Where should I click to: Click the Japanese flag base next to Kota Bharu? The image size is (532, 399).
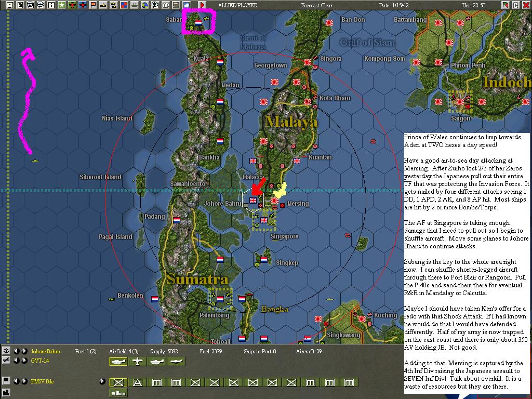coord(308,101)
